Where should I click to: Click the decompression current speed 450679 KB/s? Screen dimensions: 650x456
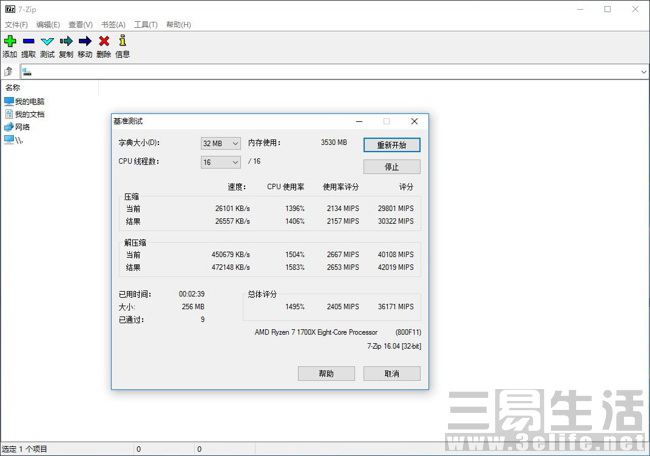pyautogui.click(x=231, y=255)
